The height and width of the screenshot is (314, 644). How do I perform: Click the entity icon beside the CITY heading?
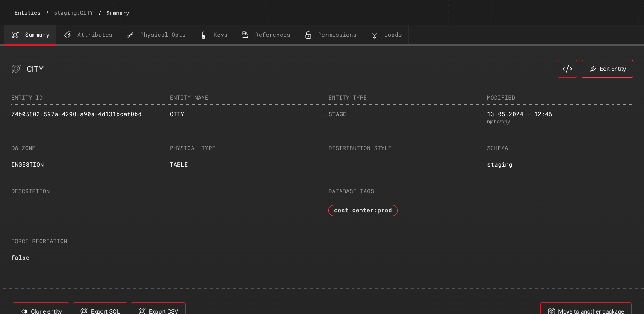click(16, 68)
